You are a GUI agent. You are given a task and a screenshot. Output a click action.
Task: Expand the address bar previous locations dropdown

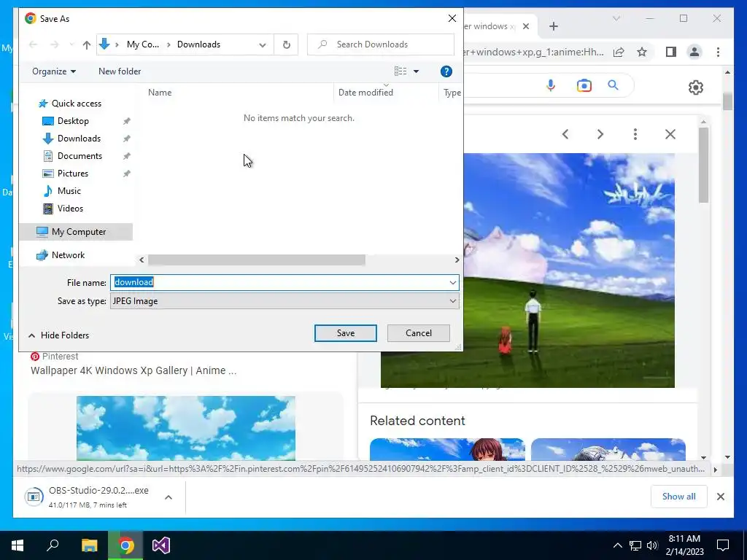(262, 44)
